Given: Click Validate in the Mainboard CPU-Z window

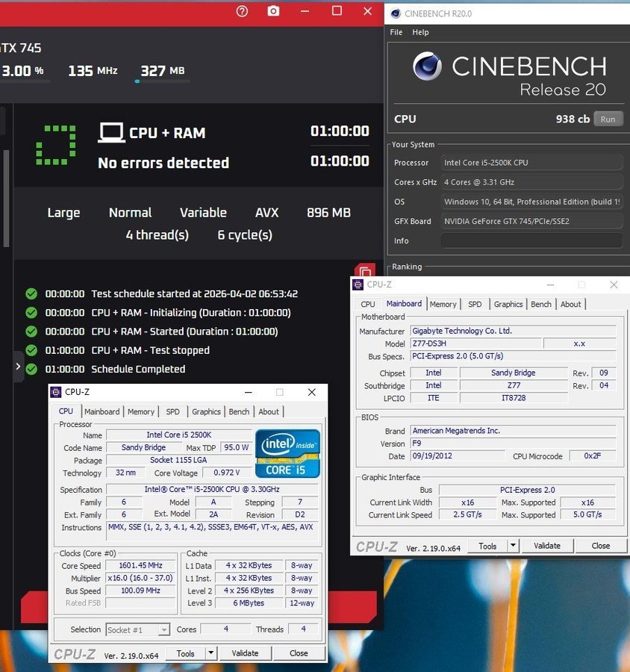Looking at the screenshot, I should 546,546.
